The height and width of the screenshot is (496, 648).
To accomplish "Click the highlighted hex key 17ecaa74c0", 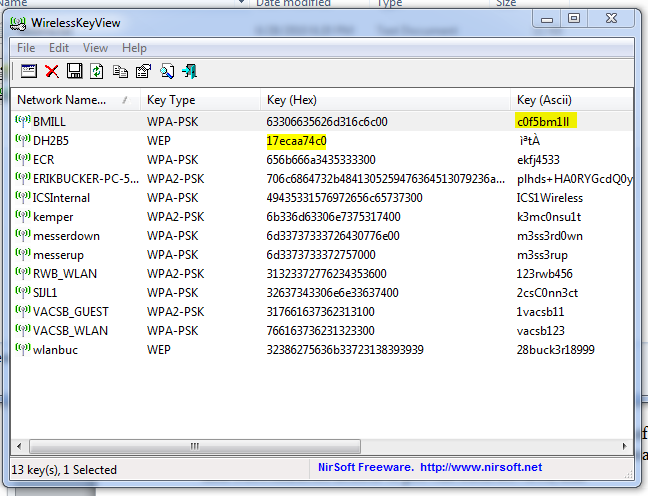I will point(296,141).
